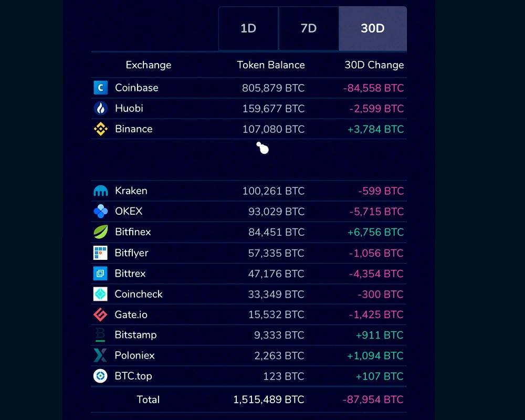Image resolution: width=525 pixels, height=420 pixels.
Task: Click the BTC.top circular logo icon
Action: pos(100,376)
